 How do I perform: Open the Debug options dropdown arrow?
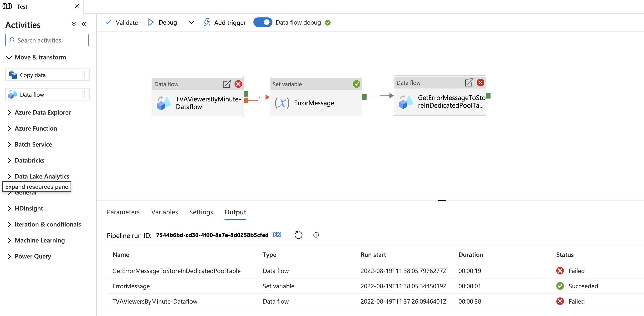(x=191, y=22)
